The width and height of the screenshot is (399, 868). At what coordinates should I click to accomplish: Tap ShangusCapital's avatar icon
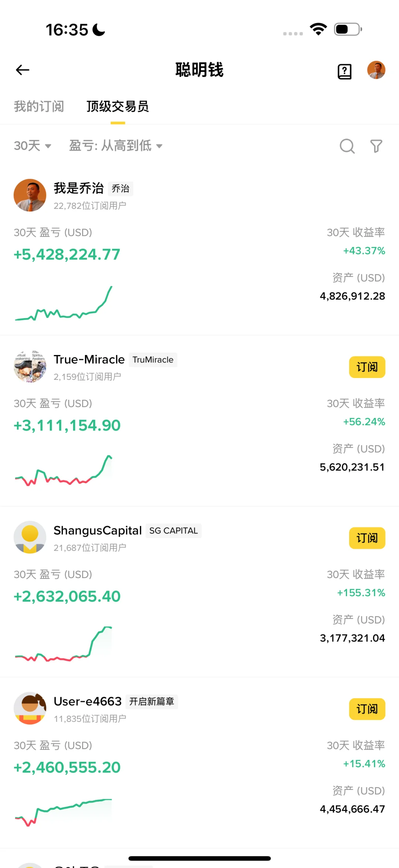coord(30,537)
